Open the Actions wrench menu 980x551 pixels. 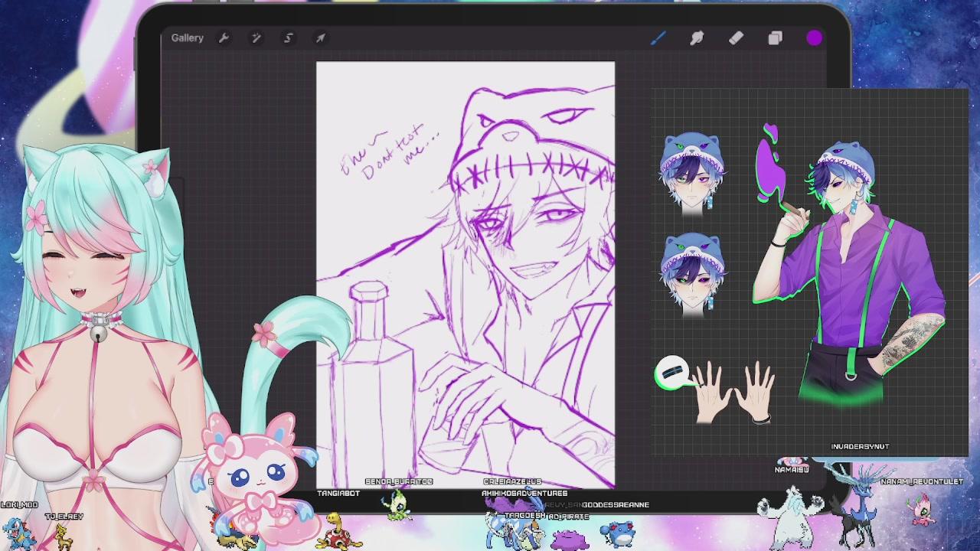coord(224,37)
